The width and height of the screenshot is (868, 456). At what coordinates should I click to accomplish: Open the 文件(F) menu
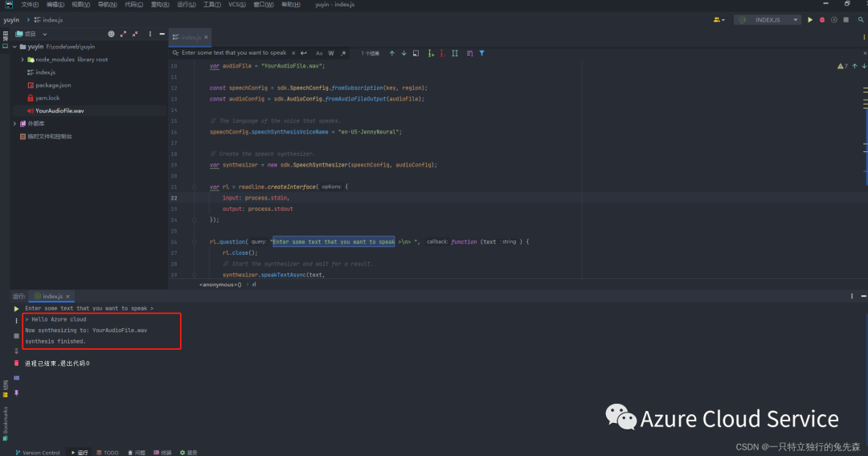[30, 5]
